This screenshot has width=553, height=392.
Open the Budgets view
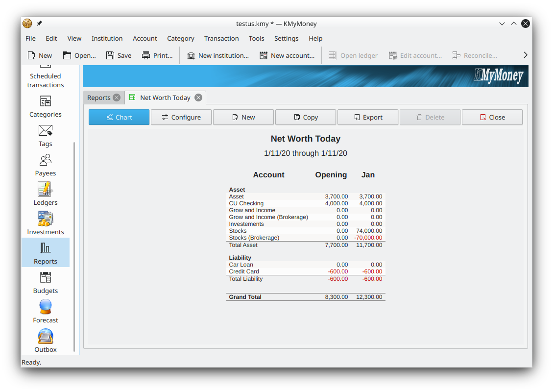coord(45,282)
